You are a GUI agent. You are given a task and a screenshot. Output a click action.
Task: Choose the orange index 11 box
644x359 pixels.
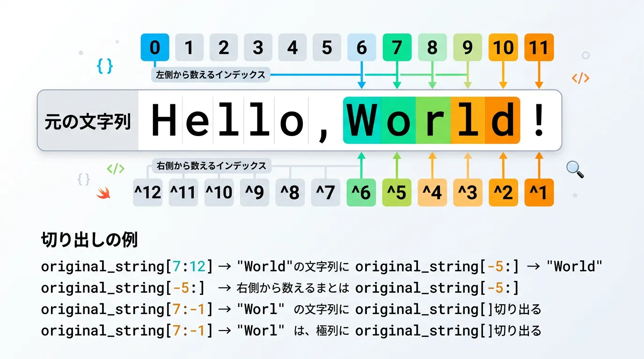point(539,47)
